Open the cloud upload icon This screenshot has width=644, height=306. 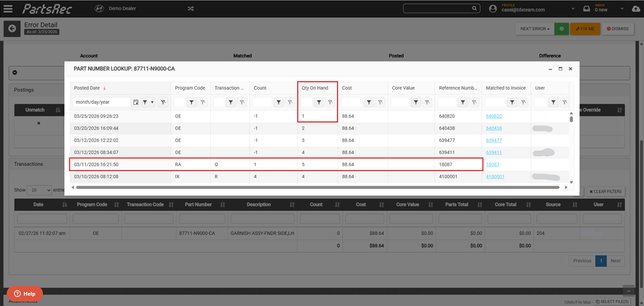[635, 9]
